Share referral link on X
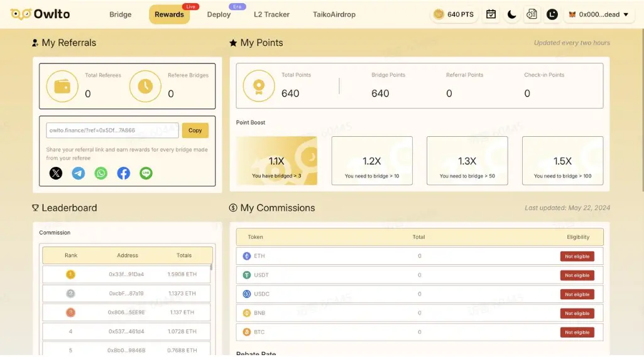Viewport: 644px width, 357px height. [56, 173]
